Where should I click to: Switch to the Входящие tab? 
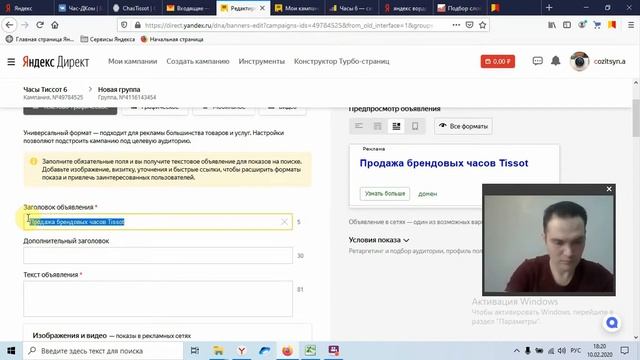click(x=189, y=8)
